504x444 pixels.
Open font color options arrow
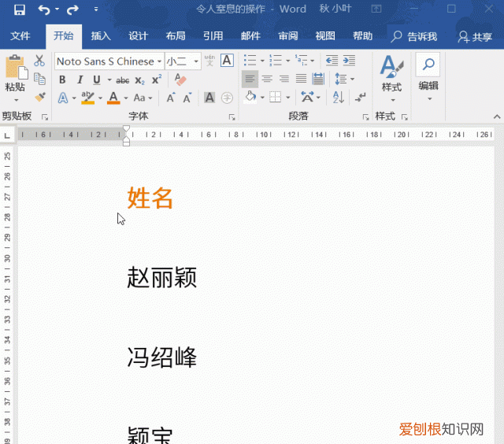click(x=126, y=98)
